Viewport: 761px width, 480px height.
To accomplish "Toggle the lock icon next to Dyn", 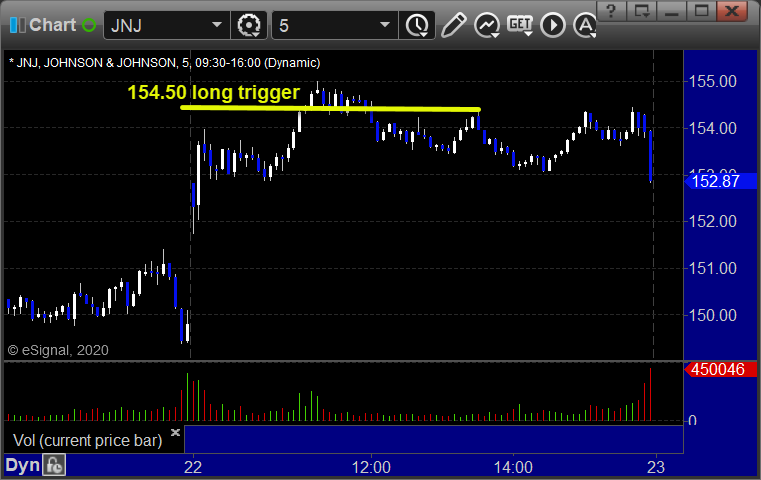I will (x=54, y=465).
